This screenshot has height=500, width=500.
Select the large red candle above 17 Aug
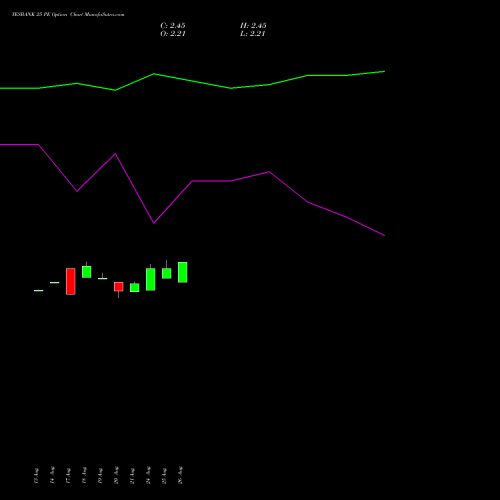(x=71, y=281)
